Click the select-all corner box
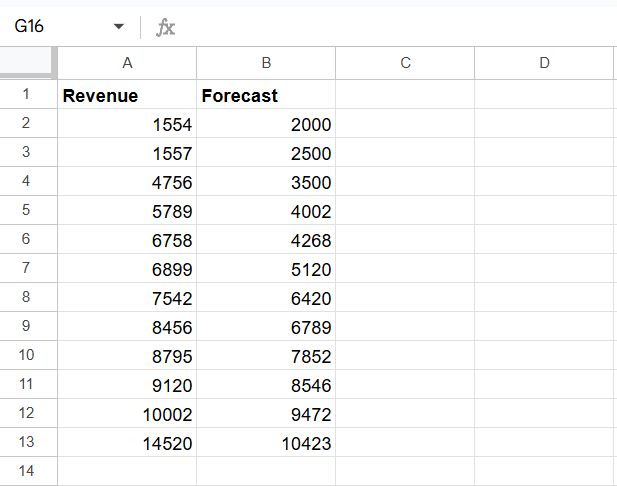 click(x=26, y=63)
